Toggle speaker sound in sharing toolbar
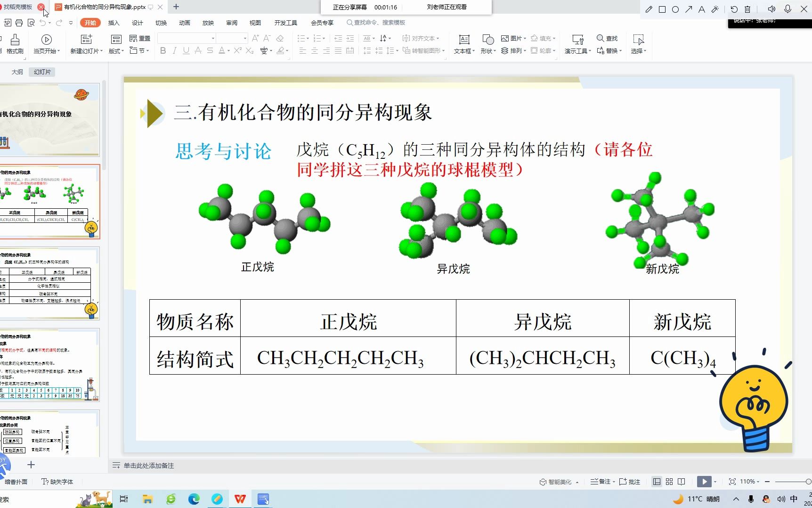The height and width of the screenshot is (508, 812). click(x=771, y=9)
